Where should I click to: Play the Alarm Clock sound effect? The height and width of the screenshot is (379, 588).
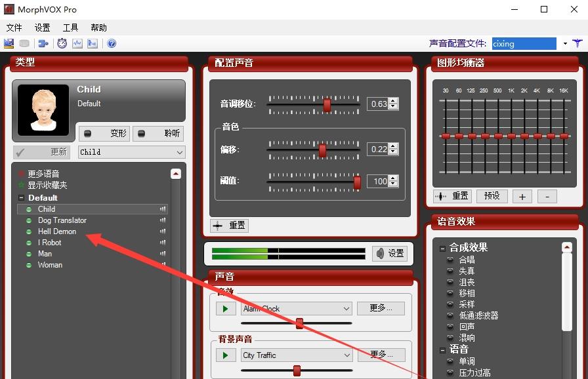[226, 309]
